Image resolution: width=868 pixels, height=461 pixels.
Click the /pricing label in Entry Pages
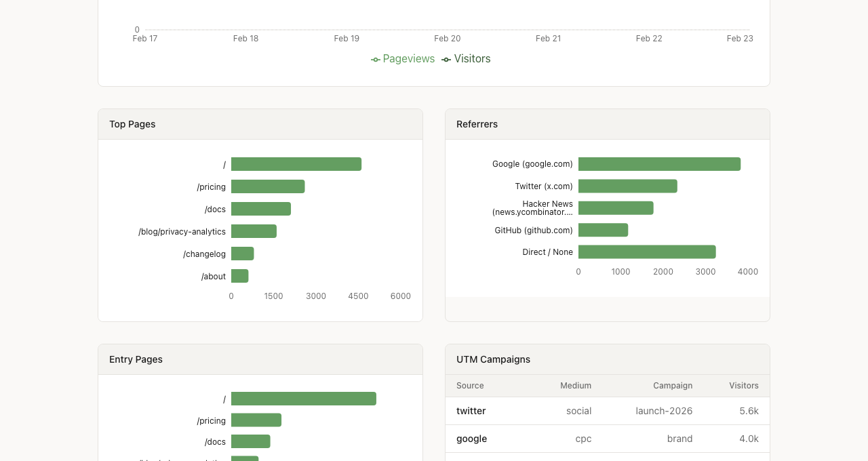(x=212, y=421)
